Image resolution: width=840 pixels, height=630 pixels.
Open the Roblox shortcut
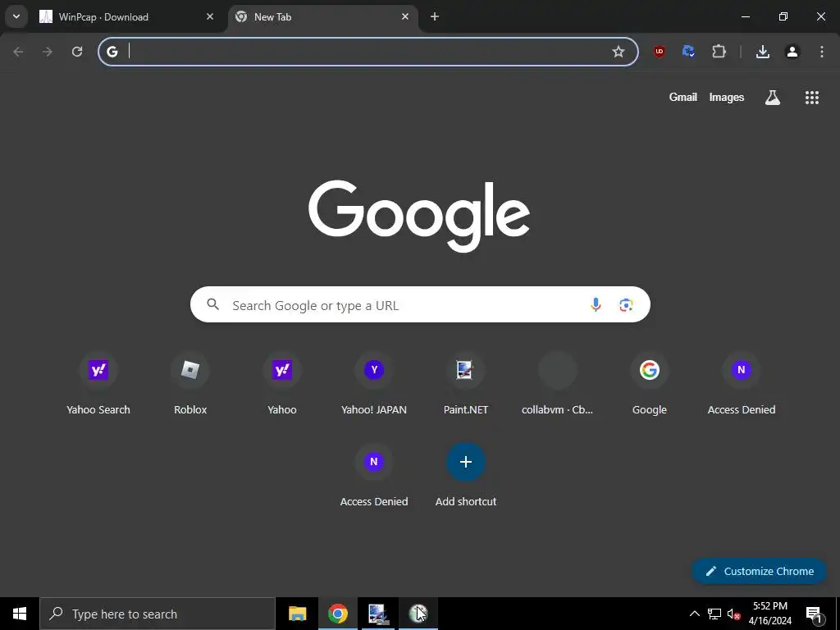coord(190,384)
